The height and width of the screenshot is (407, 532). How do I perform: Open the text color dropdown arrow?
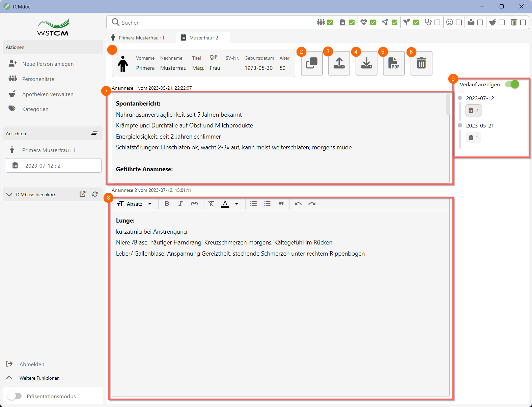236,204
